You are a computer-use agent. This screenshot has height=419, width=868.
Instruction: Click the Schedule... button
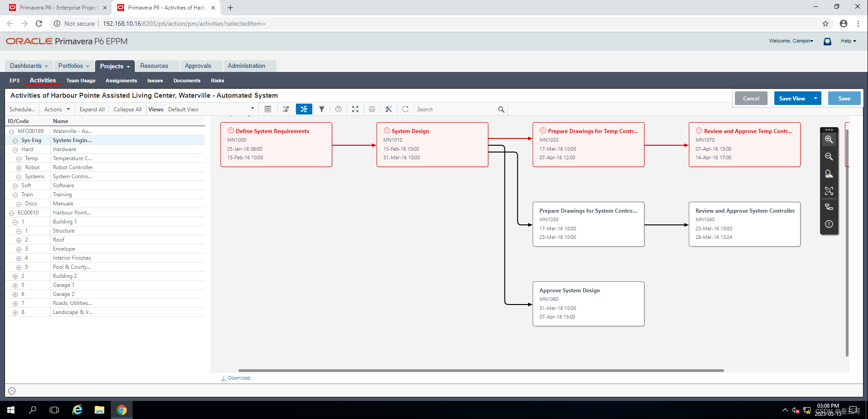[x=22, y=110]
